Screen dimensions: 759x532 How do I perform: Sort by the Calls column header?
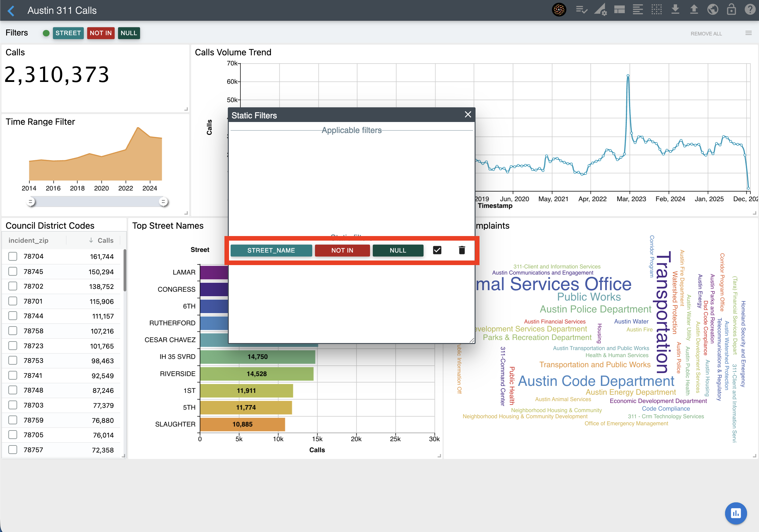[x=105, y=240]
